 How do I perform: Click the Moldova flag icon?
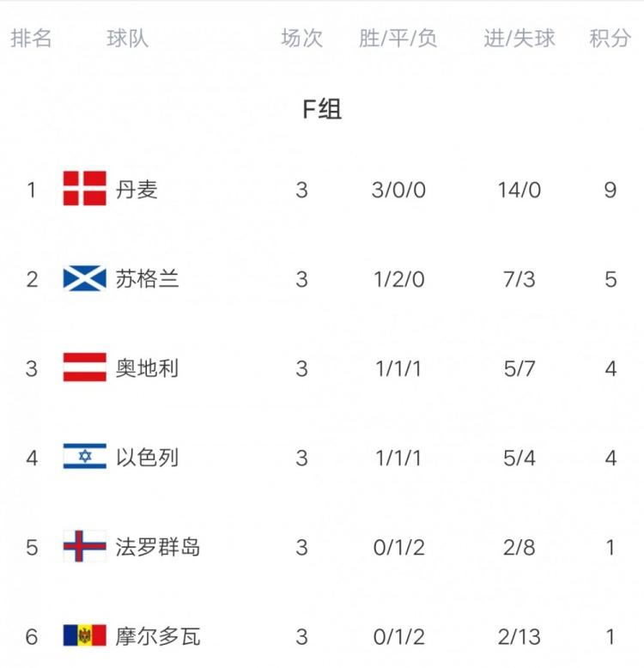coord(84,635)
